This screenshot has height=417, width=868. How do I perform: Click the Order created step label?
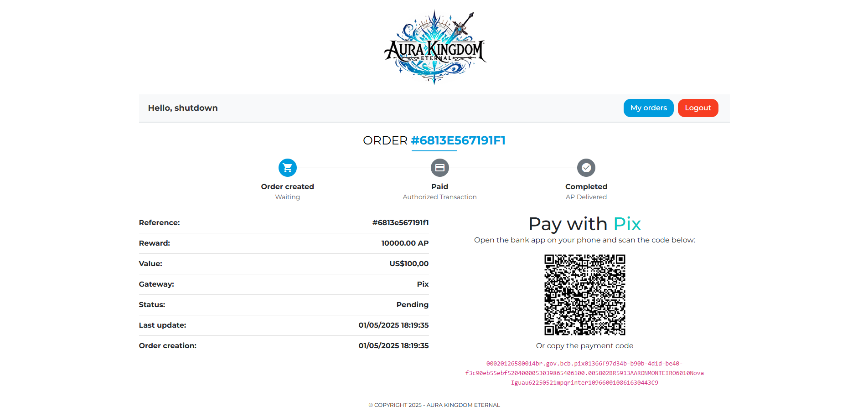(288, 186)
